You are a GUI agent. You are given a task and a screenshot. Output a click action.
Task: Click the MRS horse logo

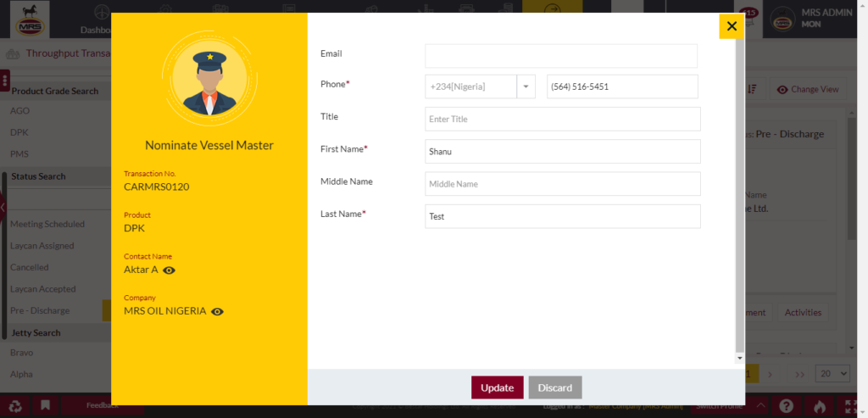click(30, 20)
